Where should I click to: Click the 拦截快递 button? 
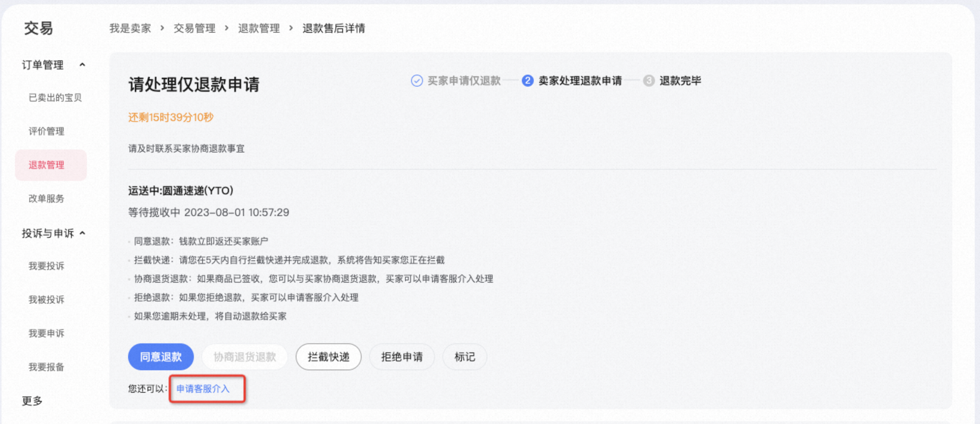pyautogui.click(x=329, y=357)
